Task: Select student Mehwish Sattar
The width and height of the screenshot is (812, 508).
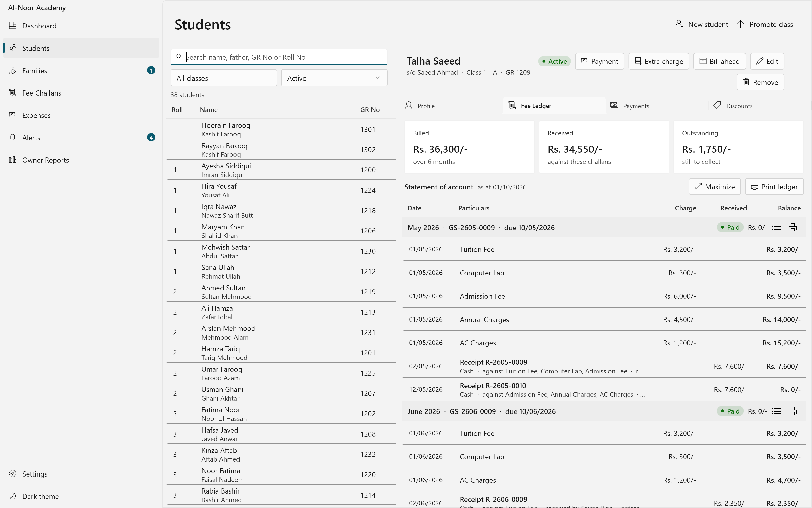Action: coord(281,251)
